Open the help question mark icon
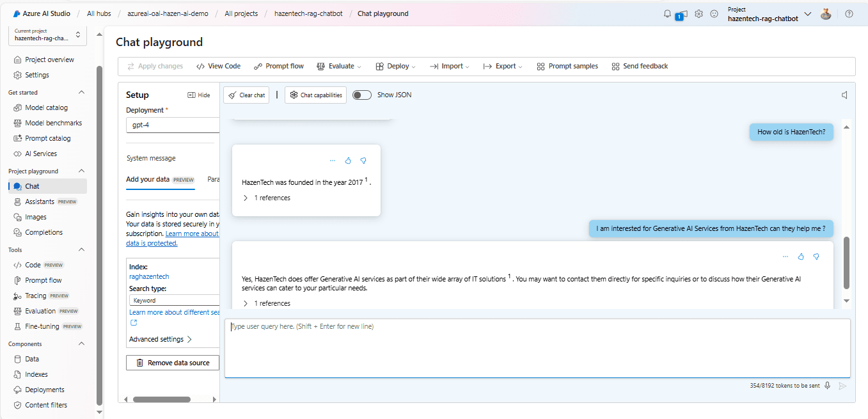868x419 pixels. (x=849, y=13)
